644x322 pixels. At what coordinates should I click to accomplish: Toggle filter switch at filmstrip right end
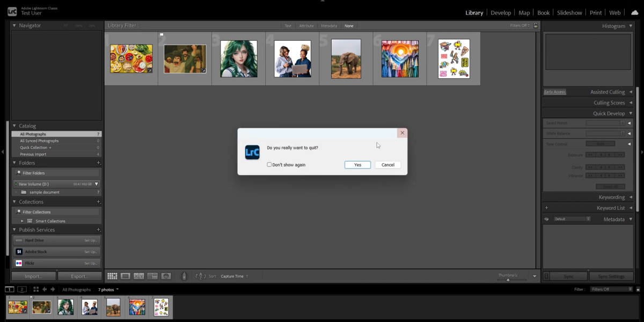pos(638,289)
